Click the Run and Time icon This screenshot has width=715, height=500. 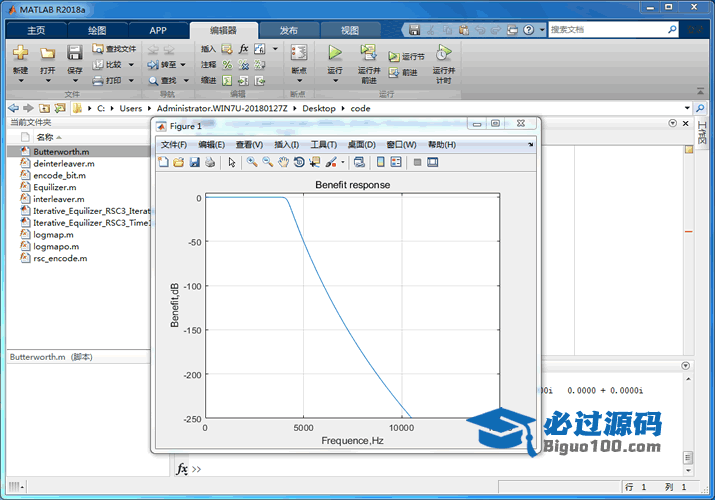(443, 53)
